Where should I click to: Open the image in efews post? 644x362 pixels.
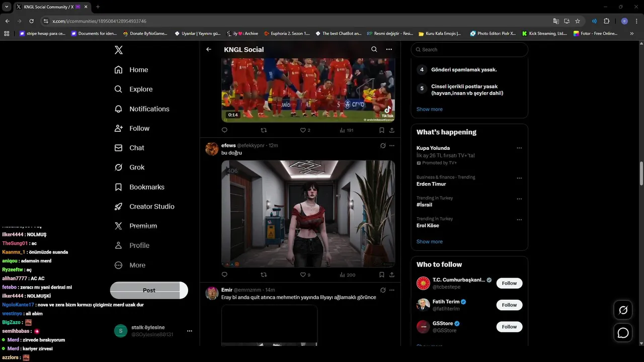(x=308, y=214)
